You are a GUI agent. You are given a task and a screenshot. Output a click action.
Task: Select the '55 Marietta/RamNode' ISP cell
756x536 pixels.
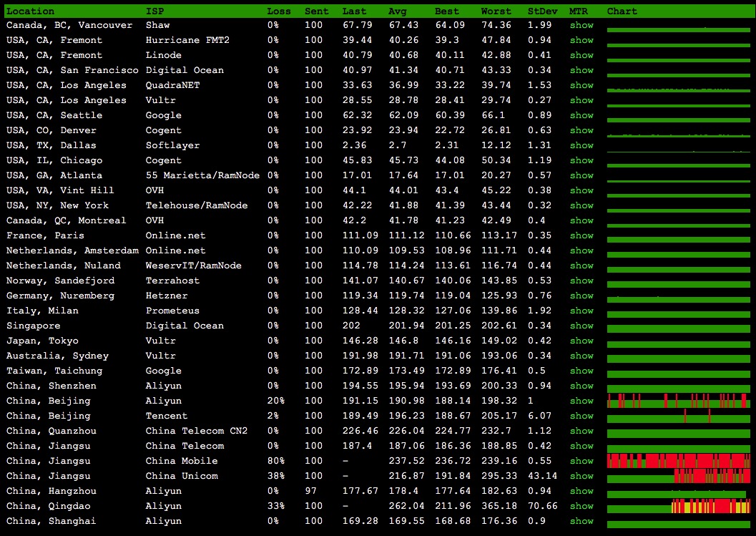click(x=203, y=175)
